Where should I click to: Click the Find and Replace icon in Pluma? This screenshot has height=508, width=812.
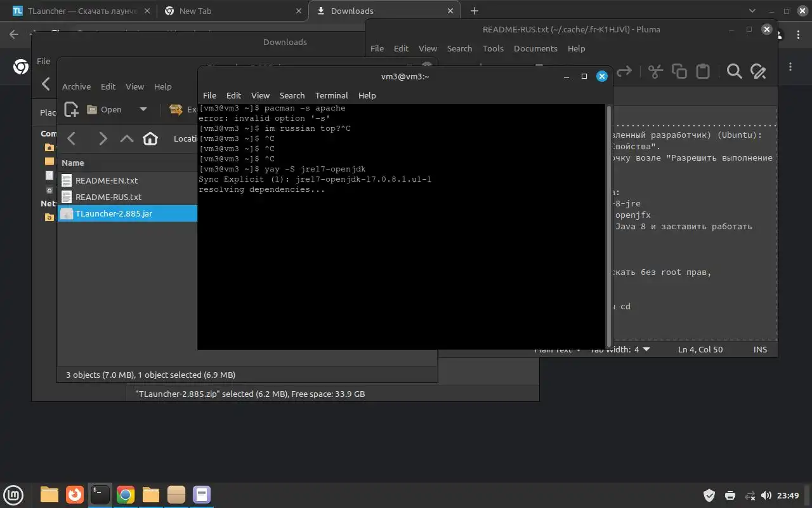tap(758, 71)
